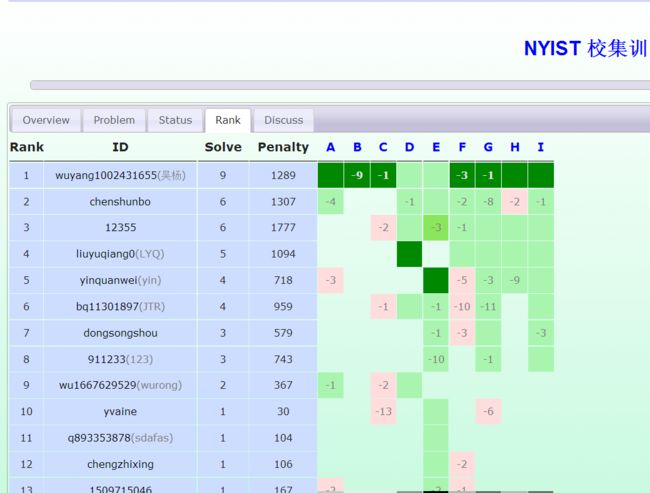Click penalty value 579
Image resolution: width=650 pixels, height=493 pixels.
283,333
